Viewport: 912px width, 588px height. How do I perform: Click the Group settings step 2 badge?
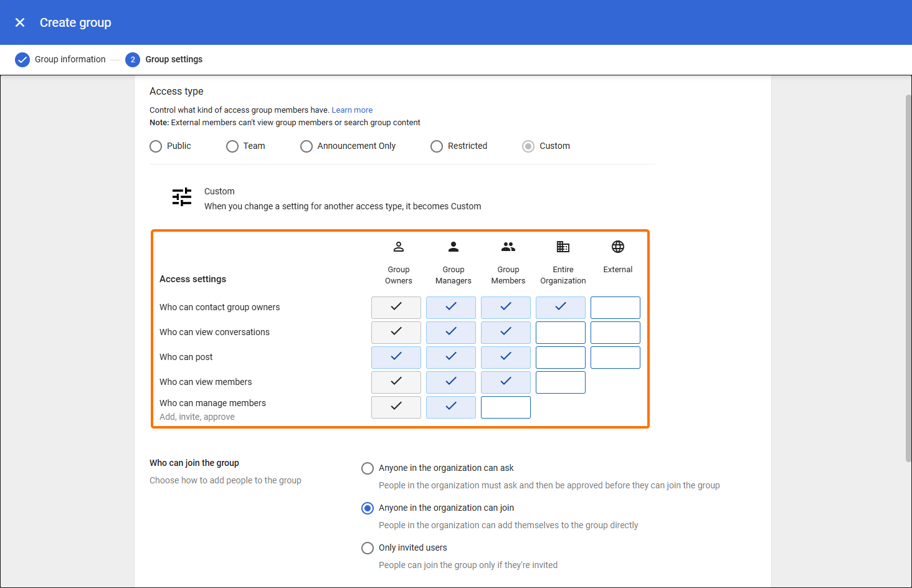click(133, 60)
